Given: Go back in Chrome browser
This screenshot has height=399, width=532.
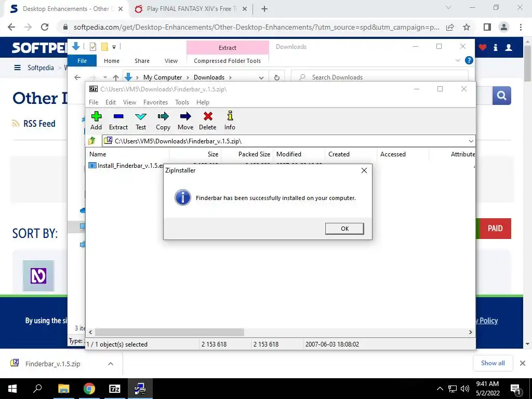Looking at the screenshot, I should (11, 27).
